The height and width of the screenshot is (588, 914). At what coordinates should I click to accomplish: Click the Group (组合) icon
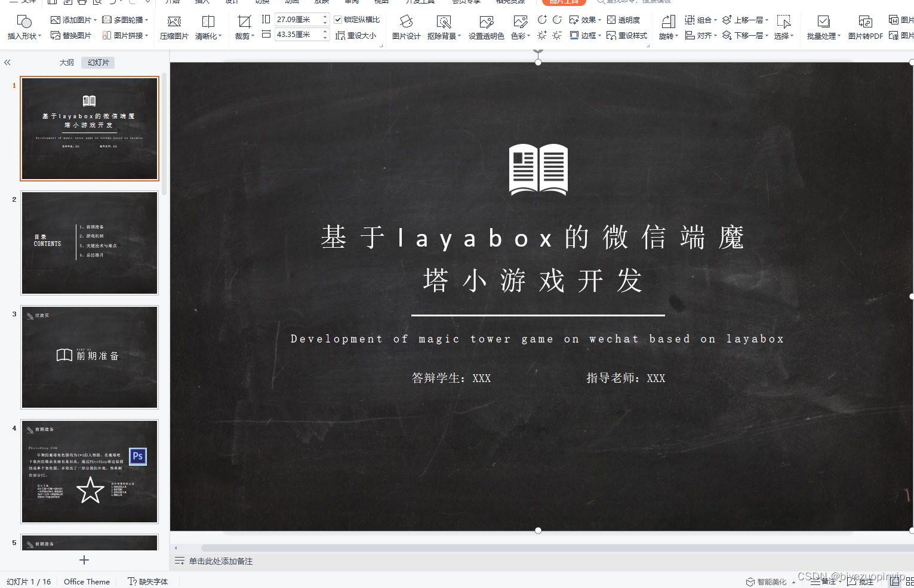[690, 20]
